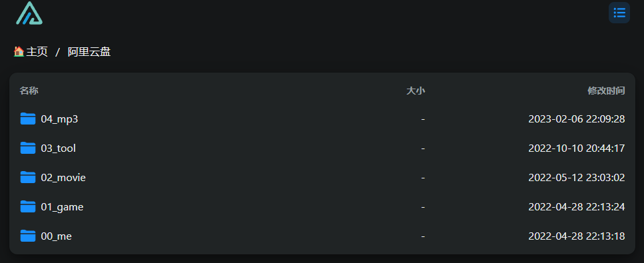Sort by 修改时间 column header
The height and width of the screenshot is (263, 644).
click(x=606, y=91)
